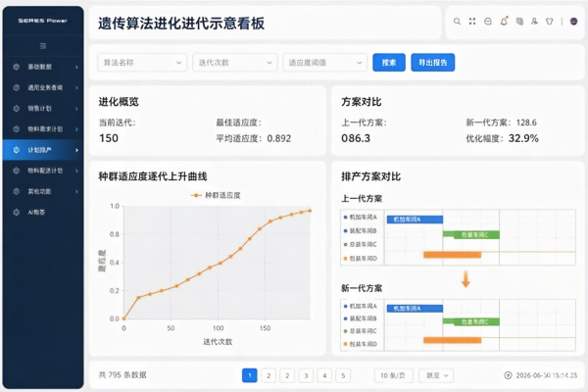The image size is (588, 392).
Task: Click the SERES Power logo
Action: point(43,21)
